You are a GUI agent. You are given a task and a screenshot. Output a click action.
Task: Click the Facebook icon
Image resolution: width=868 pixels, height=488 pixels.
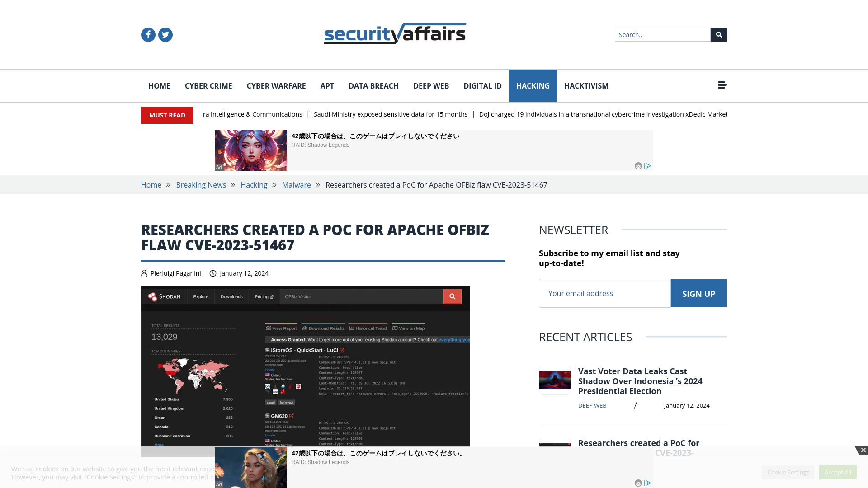click(148, 34)
